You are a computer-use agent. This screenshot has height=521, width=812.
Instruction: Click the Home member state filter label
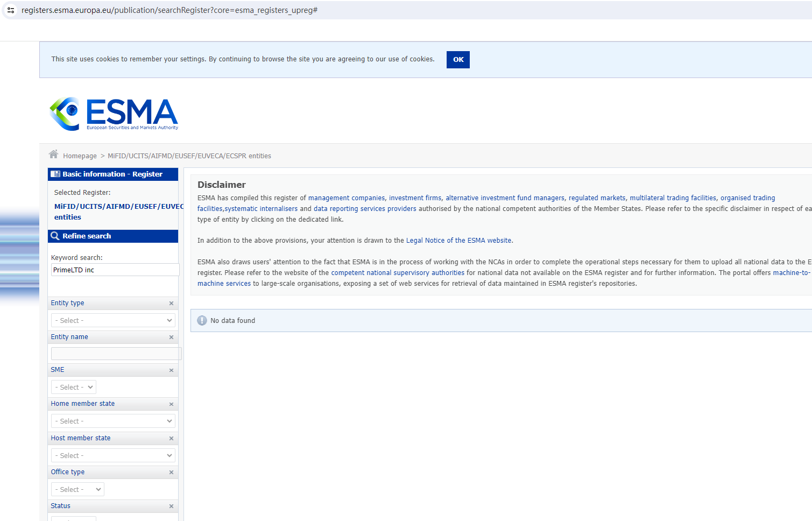point(83,404)
